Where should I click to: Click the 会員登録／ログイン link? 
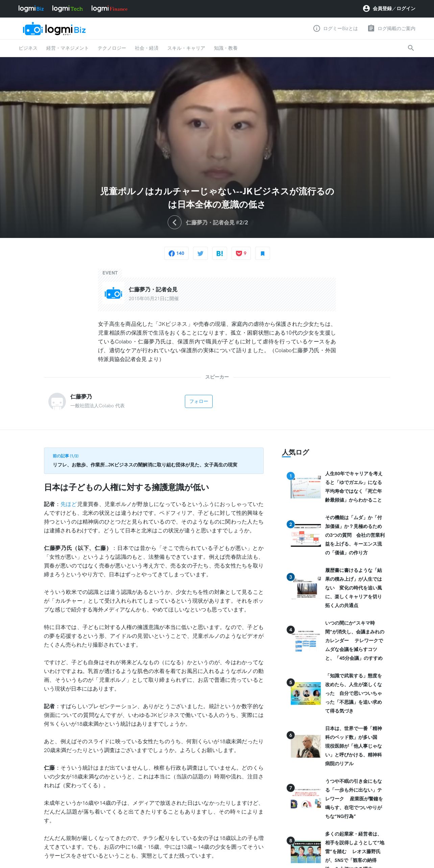click(394, 8)
